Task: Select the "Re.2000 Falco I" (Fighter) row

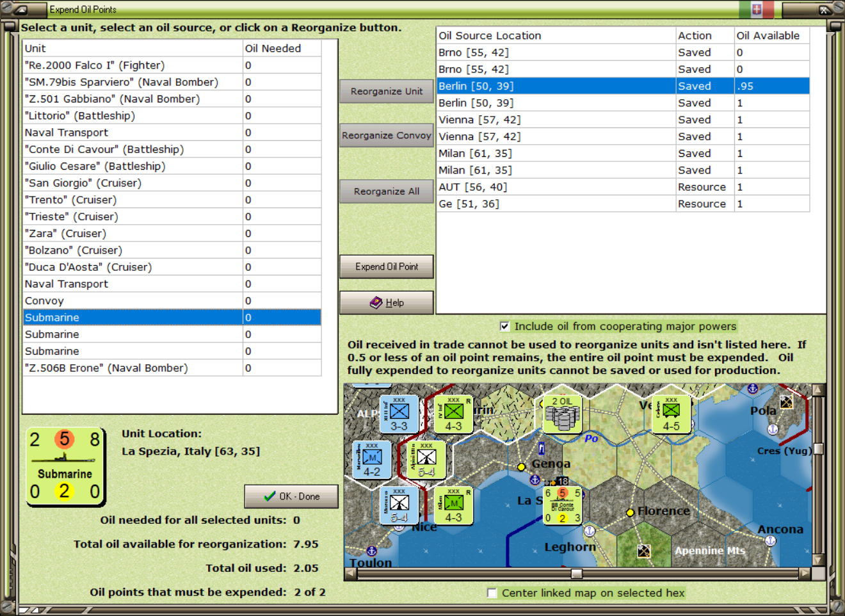Action: pos(172,65)
